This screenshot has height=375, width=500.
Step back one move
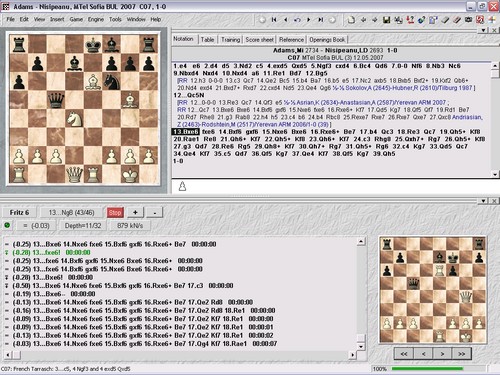point(285,20)
